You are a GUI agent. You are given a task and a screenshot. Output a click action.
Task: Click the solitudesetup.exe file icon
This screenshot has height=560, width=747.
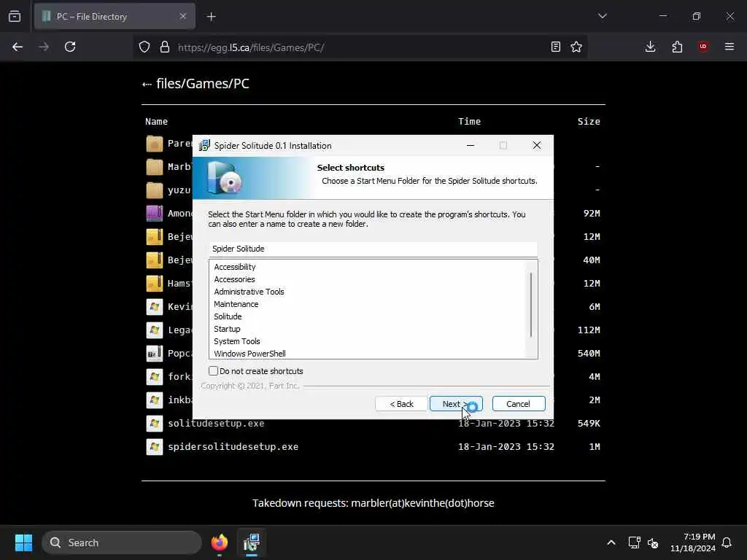tap(155, 424)
